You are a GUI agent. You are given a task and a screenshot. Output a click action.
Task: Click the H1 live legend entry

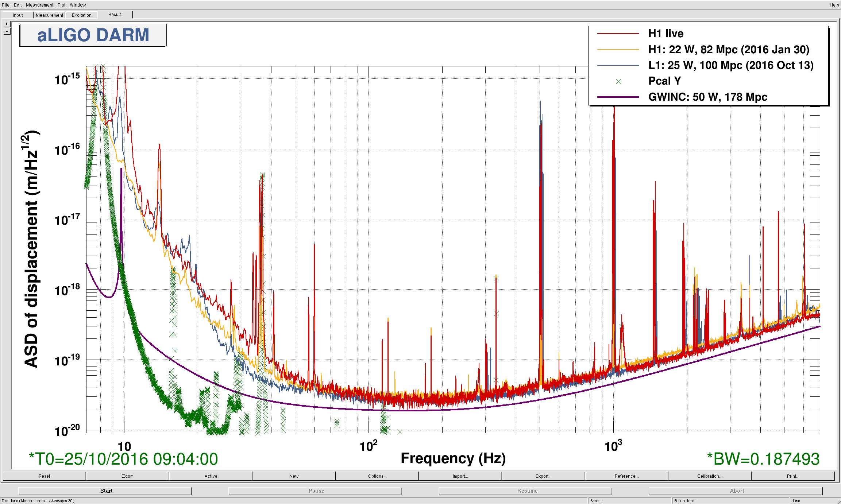click(666, 34)
